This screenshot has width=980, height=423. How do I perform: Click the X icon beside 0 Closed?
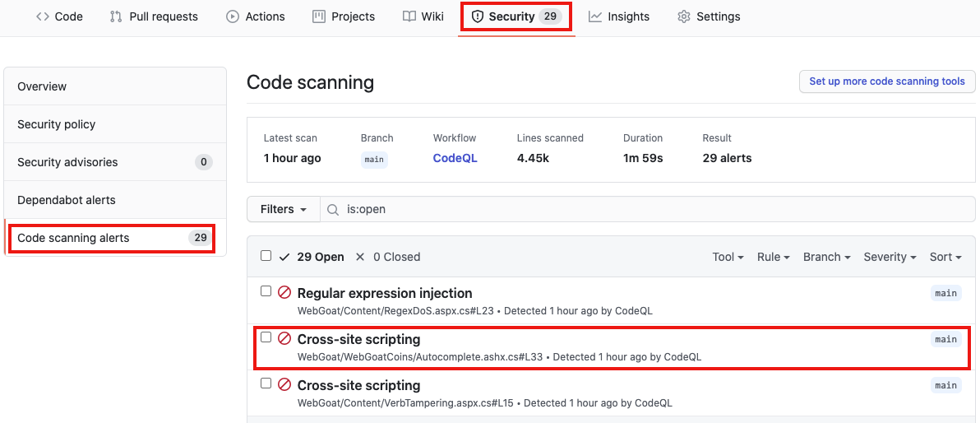[360, 257]
